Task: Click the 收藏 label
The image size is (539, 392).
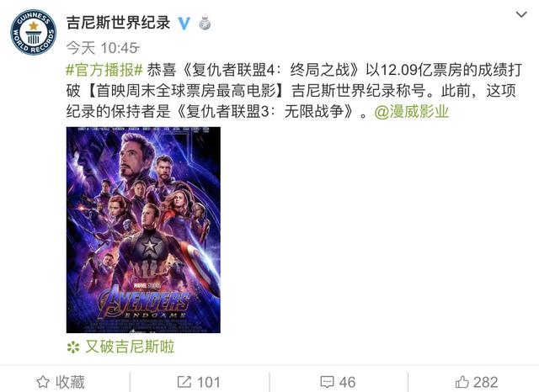Action: [71, 382]
